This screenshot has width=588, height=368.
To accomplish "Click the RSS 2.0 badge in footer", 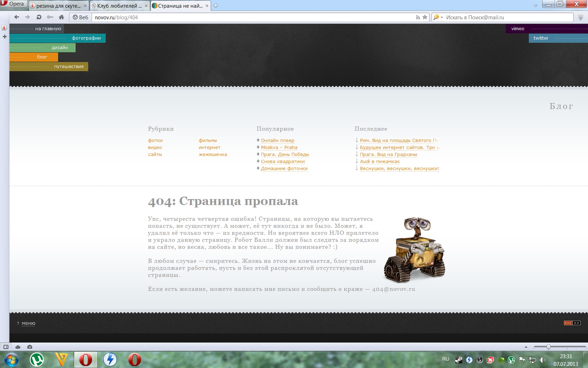I will coord(572,323).
